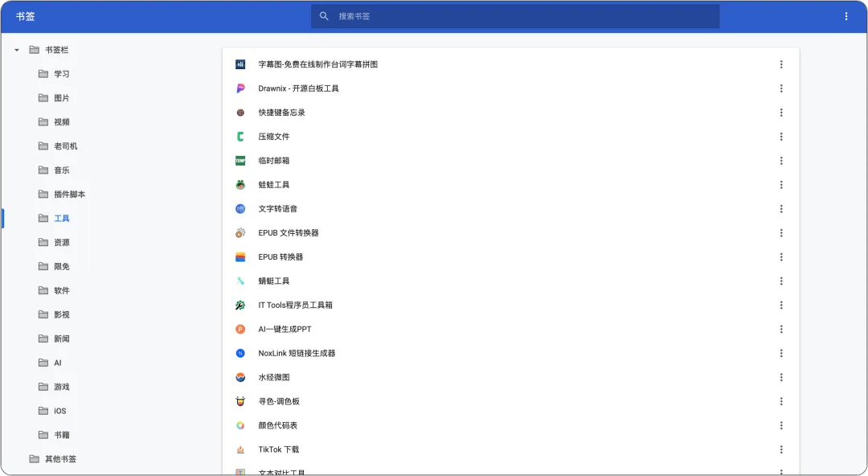Click the EPUB 转换器 favicon
Viewport: 868px width, 476px height.
240,257
